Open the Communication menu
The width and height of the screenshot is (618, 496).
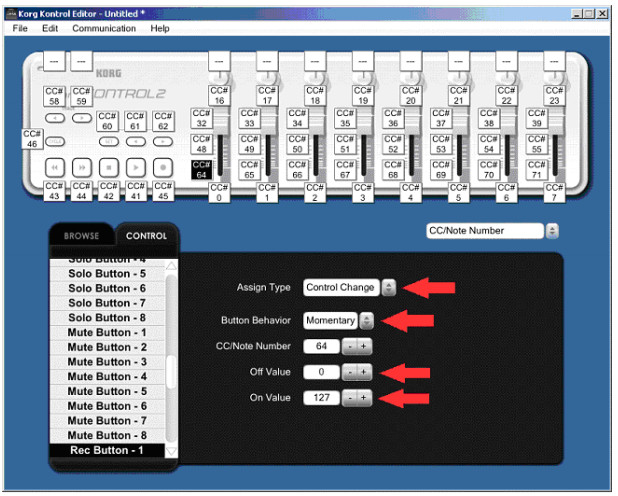(104, 28)
